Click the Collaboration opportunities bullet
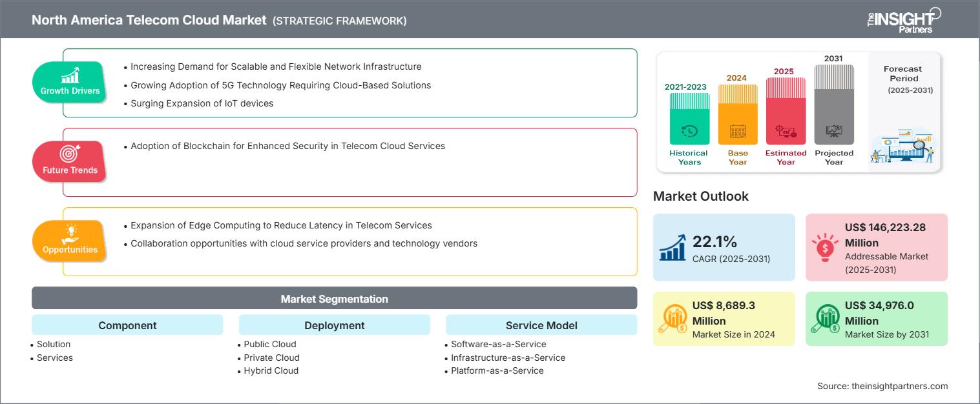 click(304, 243)
